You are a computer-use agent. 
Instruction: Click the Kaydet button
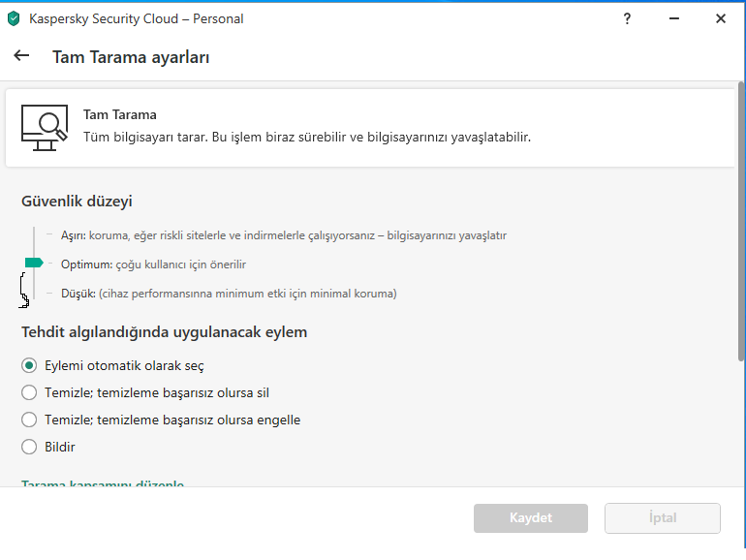pos(531,517)
